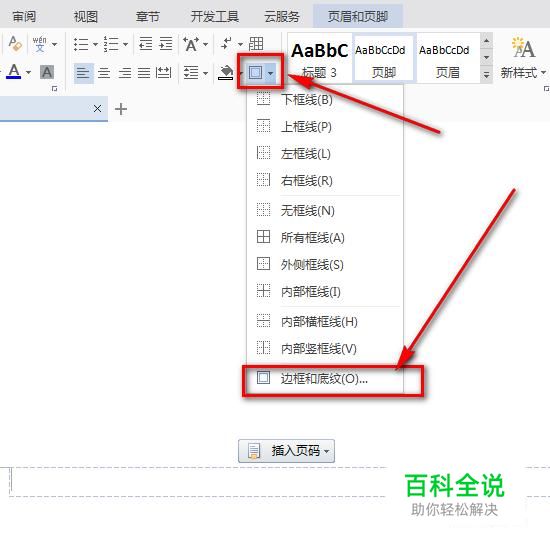The image size is (550, 550).
Task: Open the phonetic guide dropdown arrow
Action: 54,44
